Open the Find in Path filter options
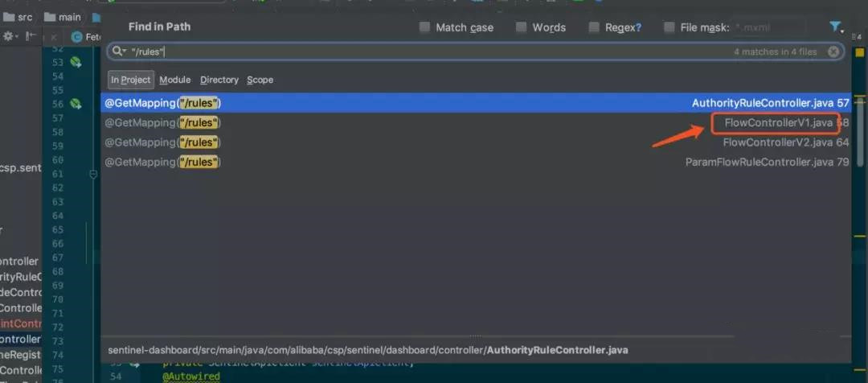 point(835,27)
